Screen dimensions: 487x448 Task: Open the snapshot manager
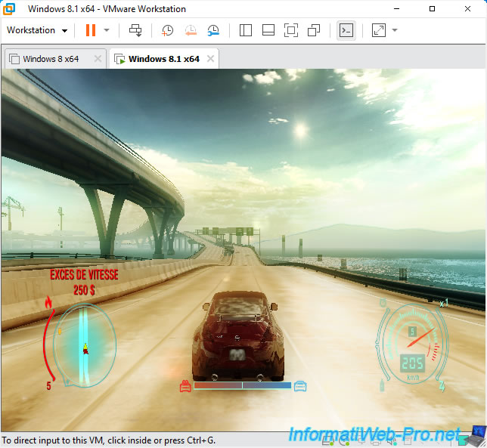[213, 30]
